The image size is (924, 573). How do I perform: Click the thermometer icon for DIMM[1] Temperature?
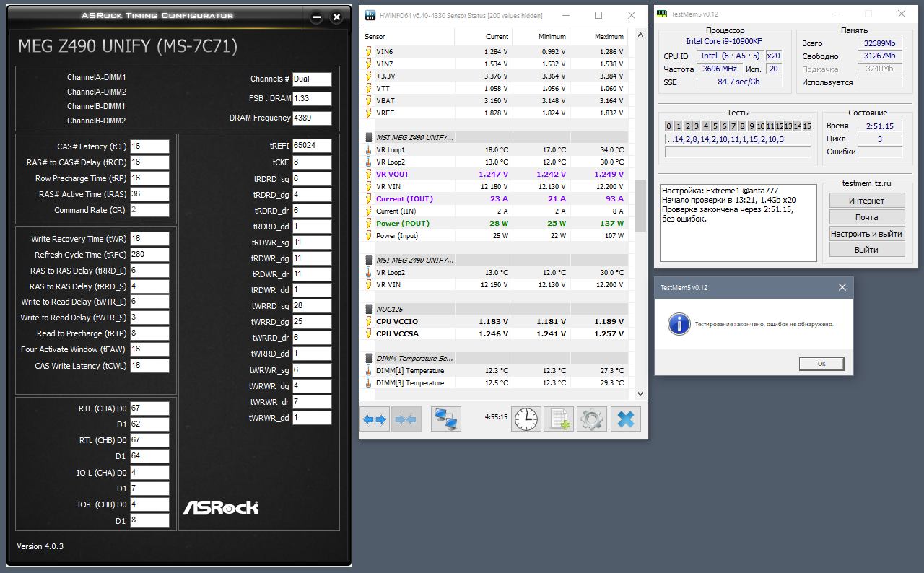[x=369, y=371]
